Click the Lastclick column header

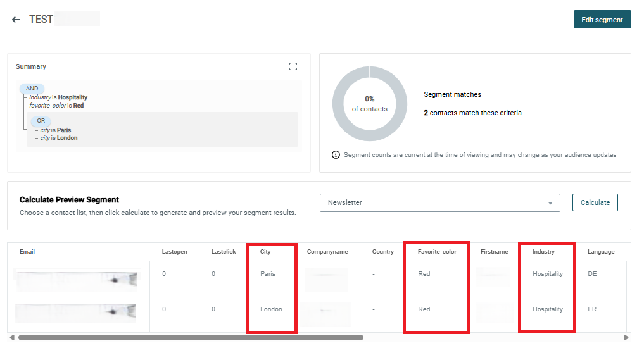[x=224, y=252]
